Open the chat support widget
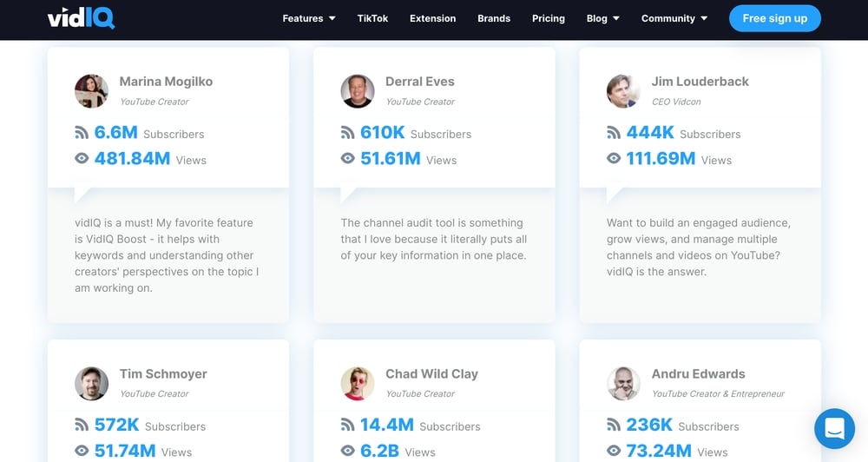This screenshot has width=868, height=462. coord(834,428)
